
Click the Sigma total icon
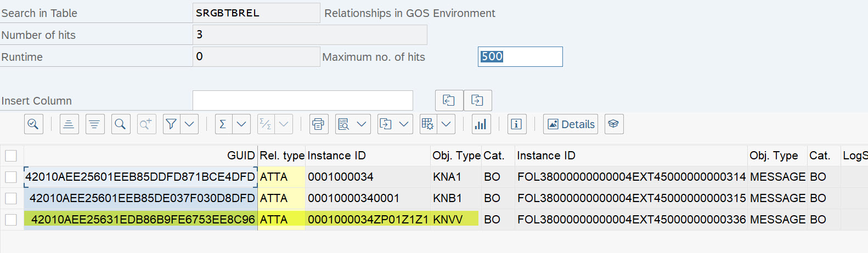click(223, 124)
